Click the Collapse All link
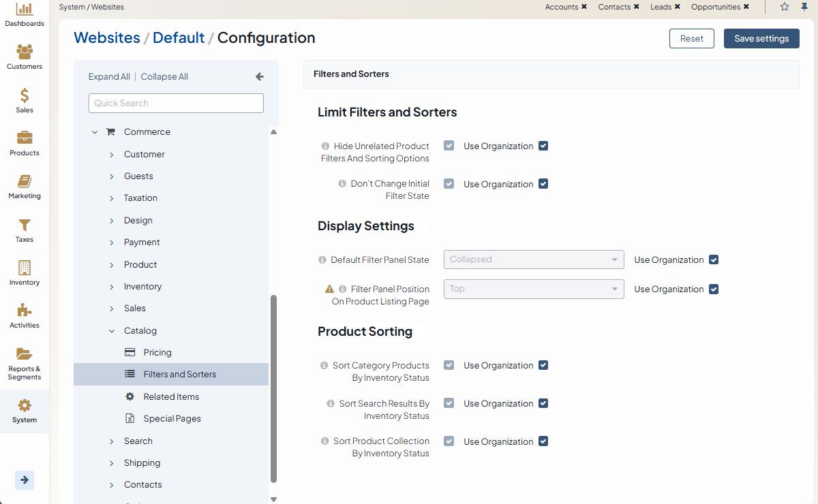818x504 pixels. click(164, 77)
